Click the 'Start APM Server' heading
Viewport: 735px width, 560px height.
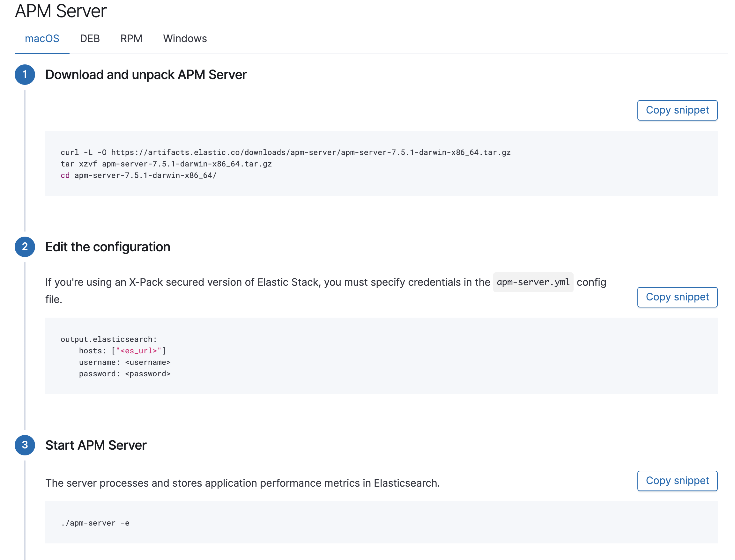[x=96, y=445]
